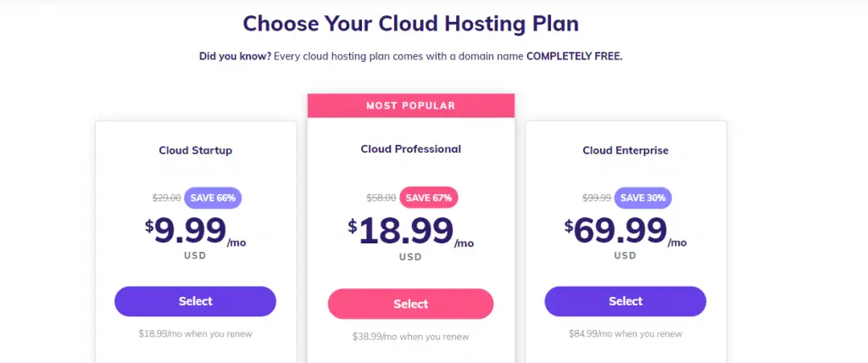Click the Cloud Enterprise plan title

[626, 150]
